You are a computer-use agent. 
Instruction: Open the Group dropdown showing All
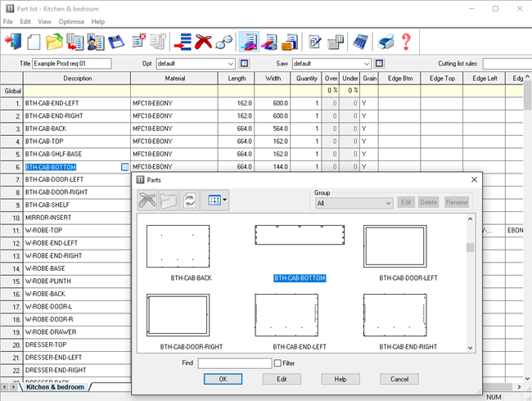[x=354, y=202]
